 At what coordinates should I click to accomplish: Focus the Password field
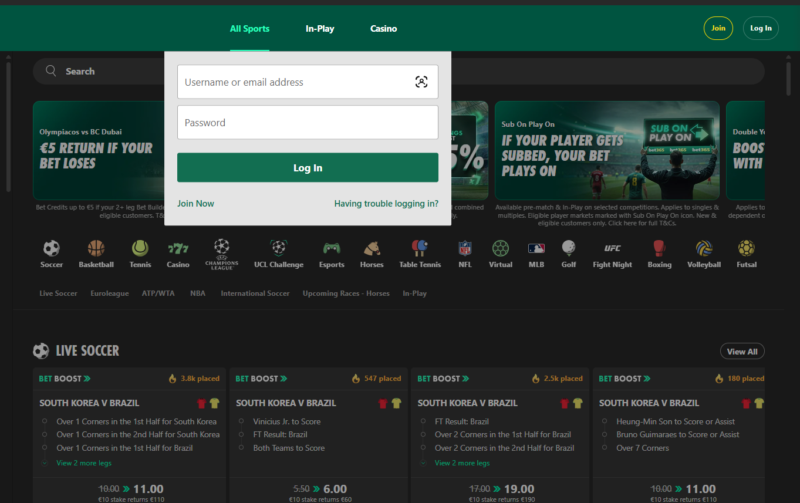tap(308, 122)
